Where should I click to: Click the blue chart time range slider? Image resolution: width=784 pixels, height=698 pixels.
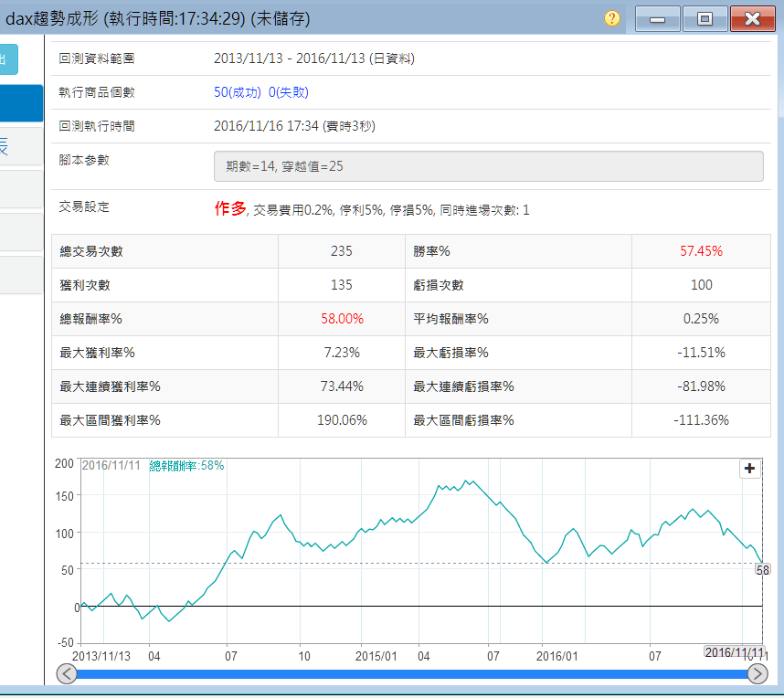(x=411, y=674)
